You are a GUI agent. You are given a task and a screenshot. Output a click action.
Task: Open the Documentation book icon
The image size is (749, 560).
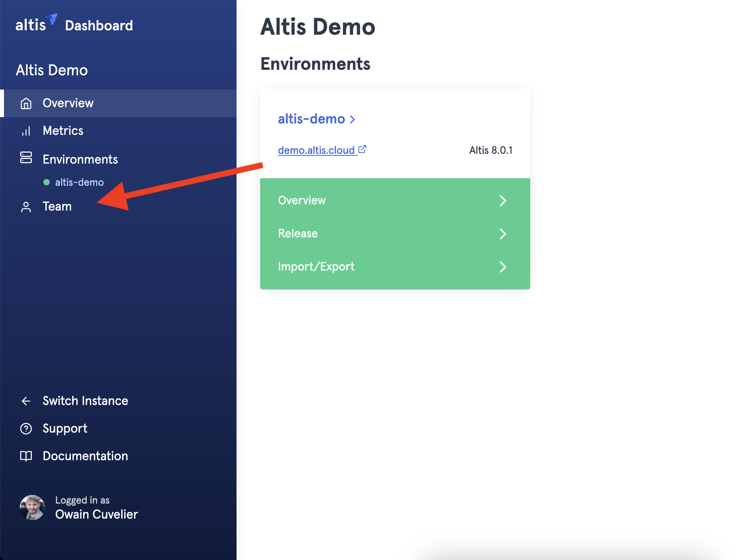pyautogui.click(x=26, y=456)
